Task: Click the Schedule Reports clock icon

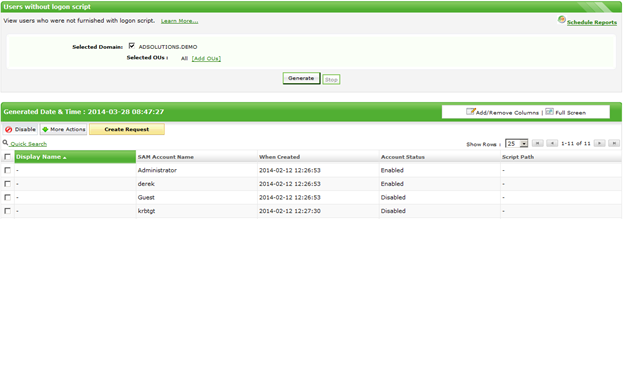Action: [562, 19]
